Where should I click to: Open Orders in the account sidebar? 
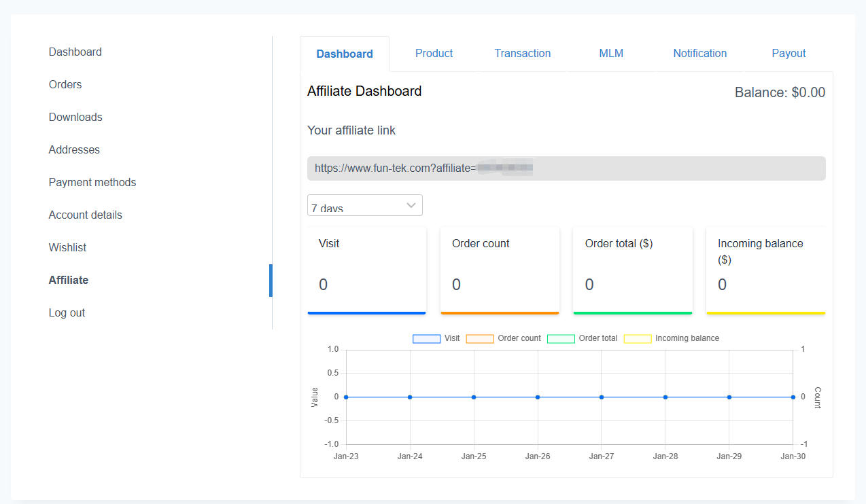(65, 85)
